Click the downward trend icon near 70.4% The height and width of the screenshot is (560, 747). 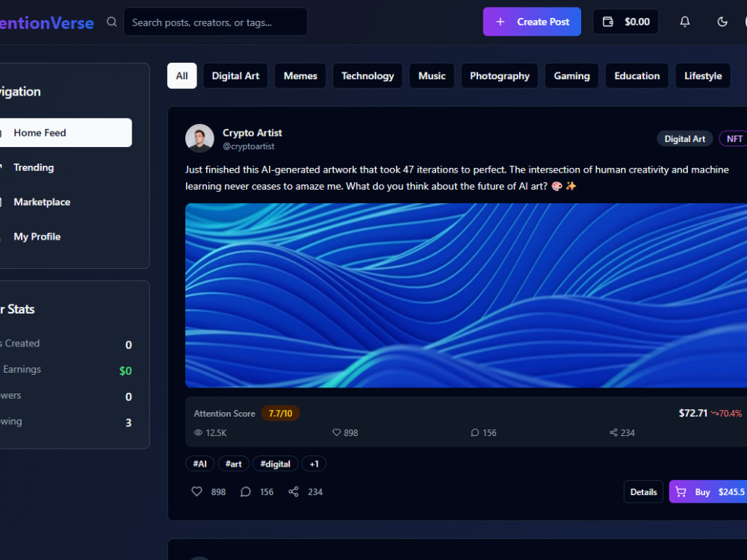[x=715, y=414]
